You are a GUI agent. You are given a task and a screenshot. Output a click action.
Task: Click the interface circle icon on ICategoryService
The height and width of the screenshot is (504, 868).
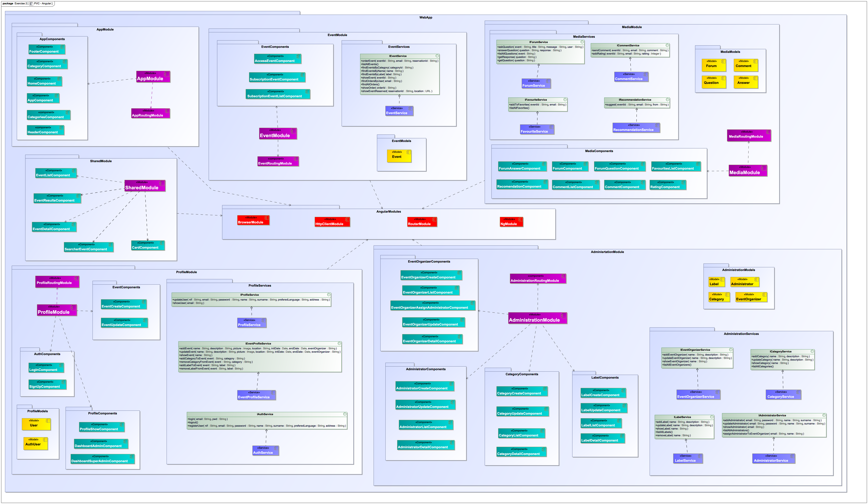point(812,351)
